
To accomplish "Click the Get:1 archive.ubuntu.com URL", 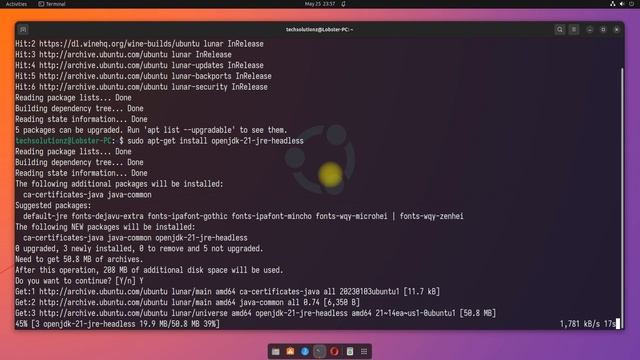I will click(103, 291).
